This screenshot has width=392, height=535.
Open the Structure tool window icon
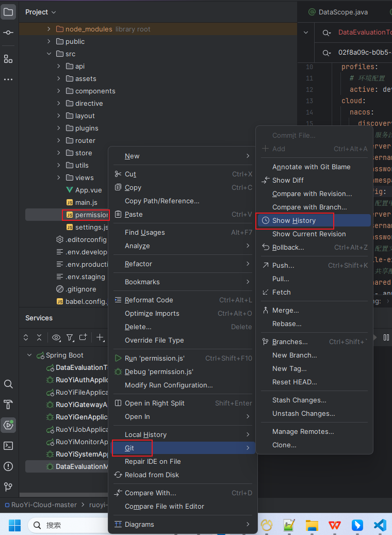tap(8, 59)
